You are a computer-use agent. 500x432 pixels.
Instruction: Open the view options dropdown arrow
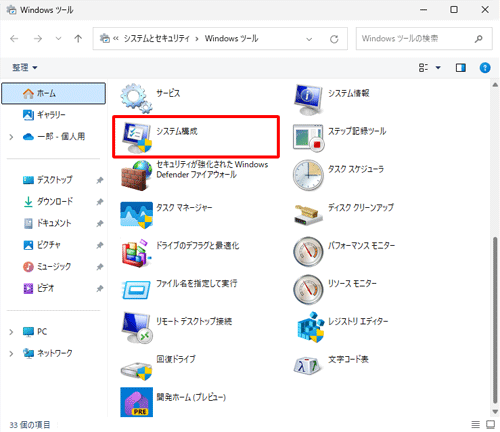point(438,68)
